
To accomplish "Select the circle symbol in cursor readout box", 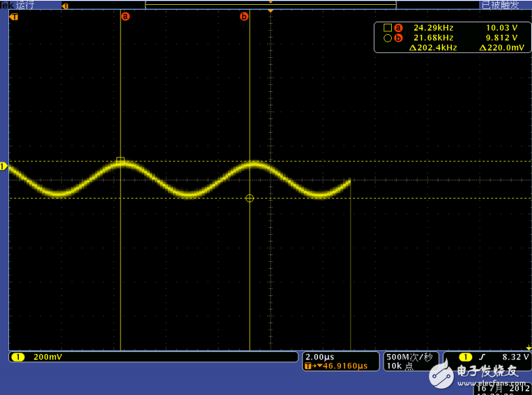I will click(388, 38).
